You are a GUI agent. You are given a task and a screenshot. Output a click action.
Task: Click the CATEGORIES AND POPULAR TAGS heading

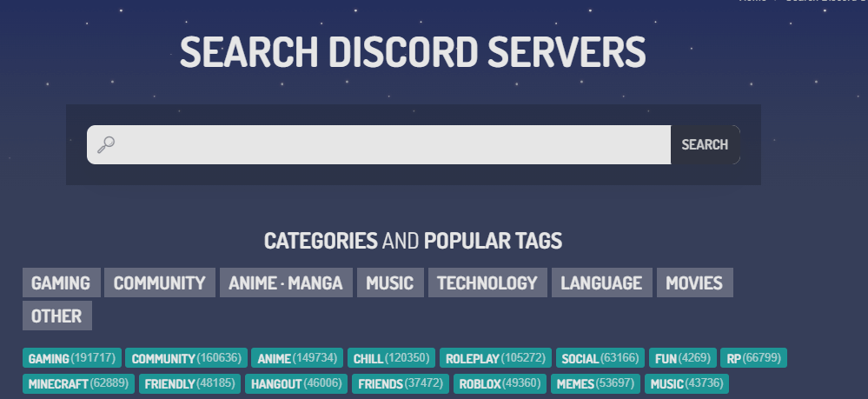pyautogui.click(x=413, y=241)
